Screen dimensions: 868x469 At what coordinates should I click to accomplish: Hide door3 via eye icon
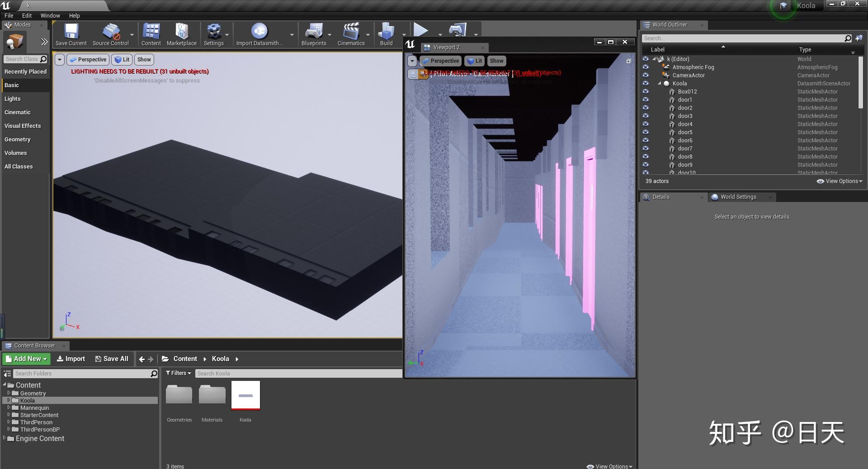click(x=646, y=116)
